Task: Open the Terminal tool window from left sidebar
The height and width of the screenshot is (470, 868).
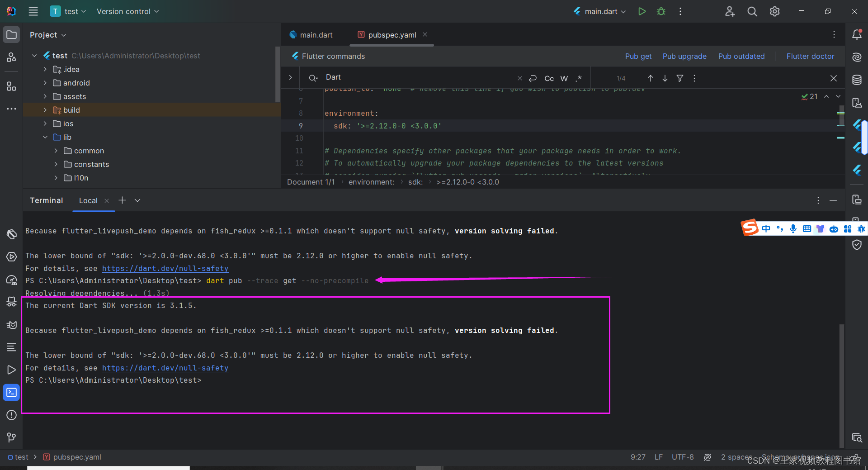Action: click(x=11, y=392)
